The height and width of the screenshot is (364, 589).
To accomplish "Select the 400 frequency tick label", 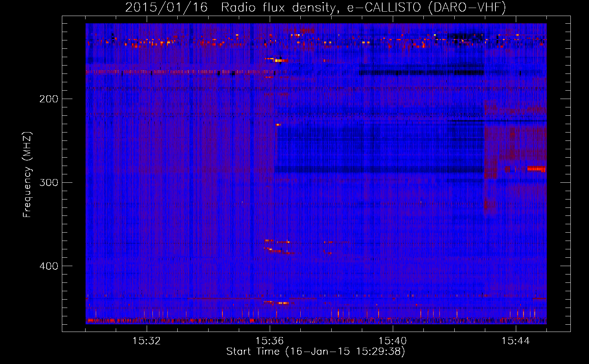I will [x=49, y=266].
